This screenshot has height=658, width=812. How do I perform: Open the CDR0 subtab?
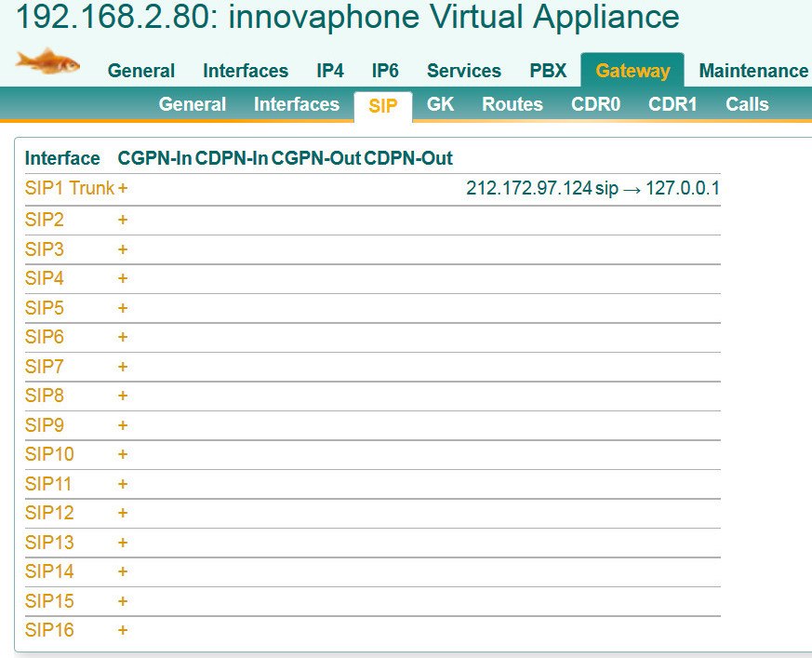[595, 104]
